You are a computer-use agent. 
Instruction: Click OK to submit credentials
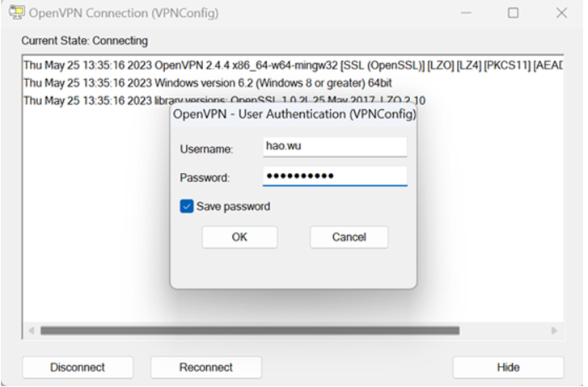[239, 238]
